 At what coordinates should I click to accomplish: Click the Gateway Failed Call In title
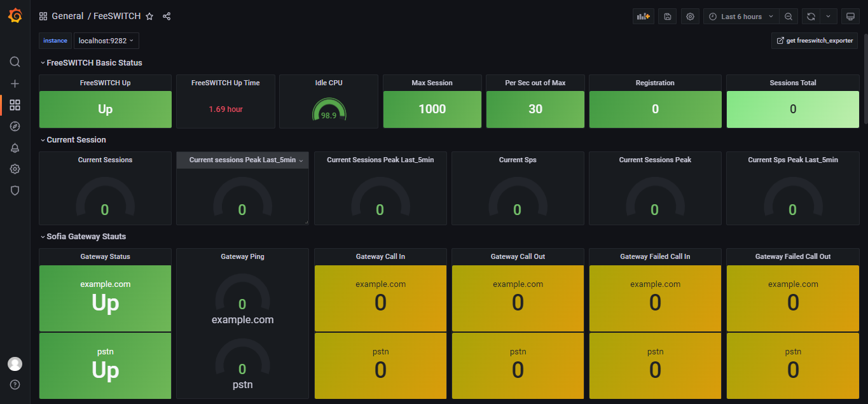point(655,256)
